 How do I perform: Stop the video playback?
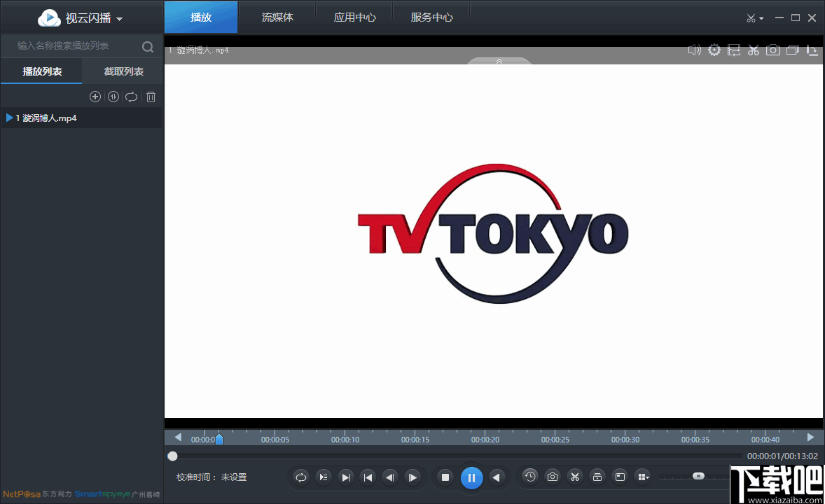click(445, 477)
